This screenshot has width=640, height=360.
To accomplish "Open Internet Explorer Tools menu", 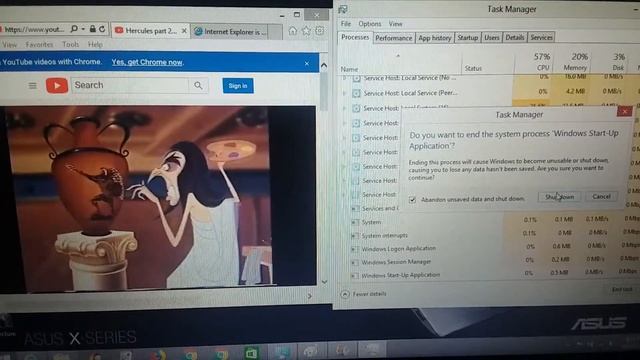I will [71, 44].
